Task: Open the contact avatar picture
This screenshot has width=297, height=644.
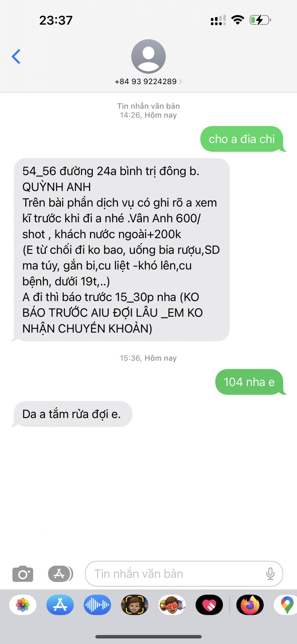Action: (148, 56)
